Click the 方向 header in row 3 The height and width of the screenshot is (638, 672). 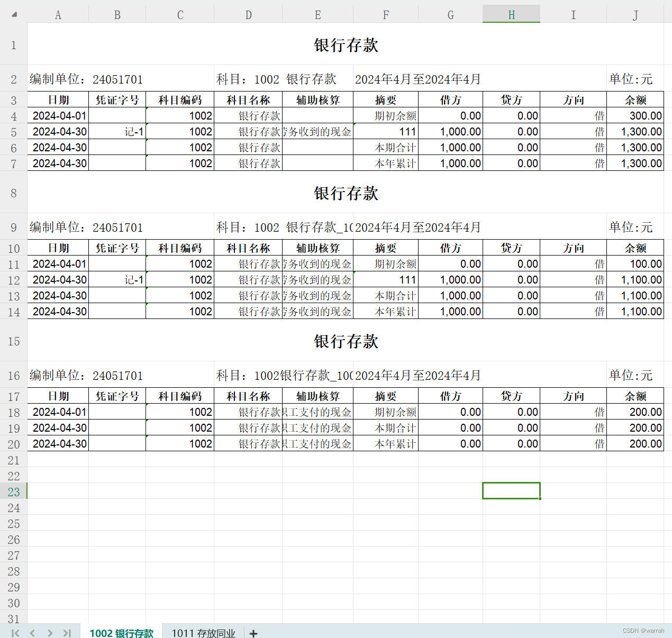click(573, 100)
